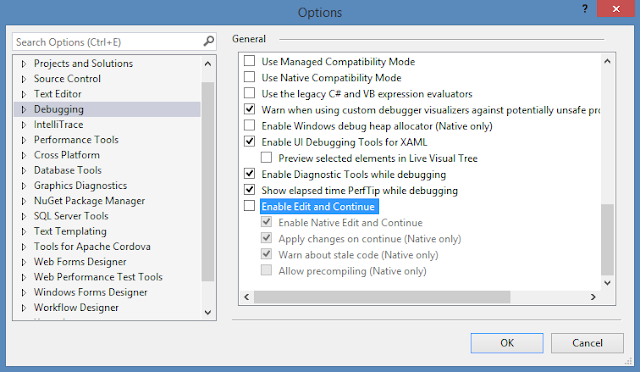
Task: Click the help question mark icon
Action: point(585,9)
